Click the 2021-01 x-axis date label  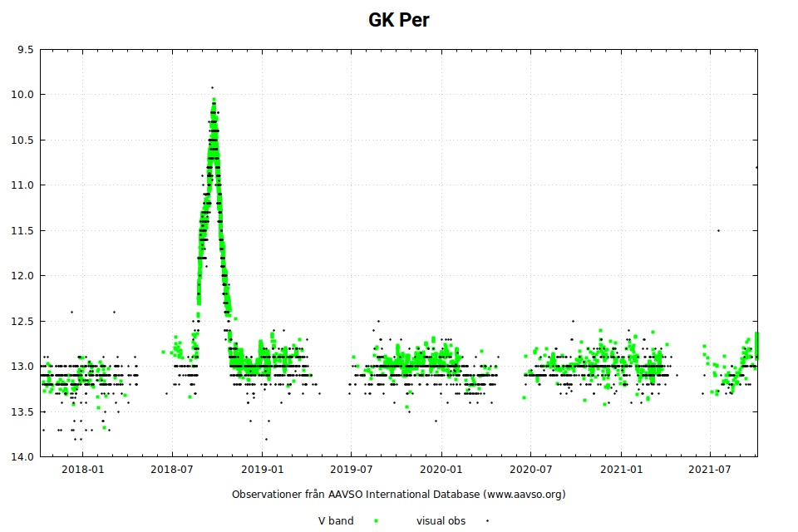622,470
